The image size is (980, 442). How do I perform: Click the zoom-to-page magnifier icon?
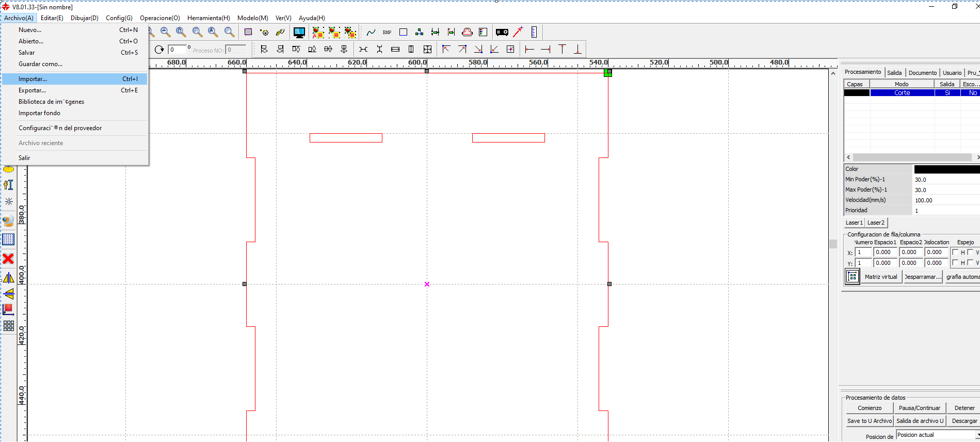click(181, 32)
